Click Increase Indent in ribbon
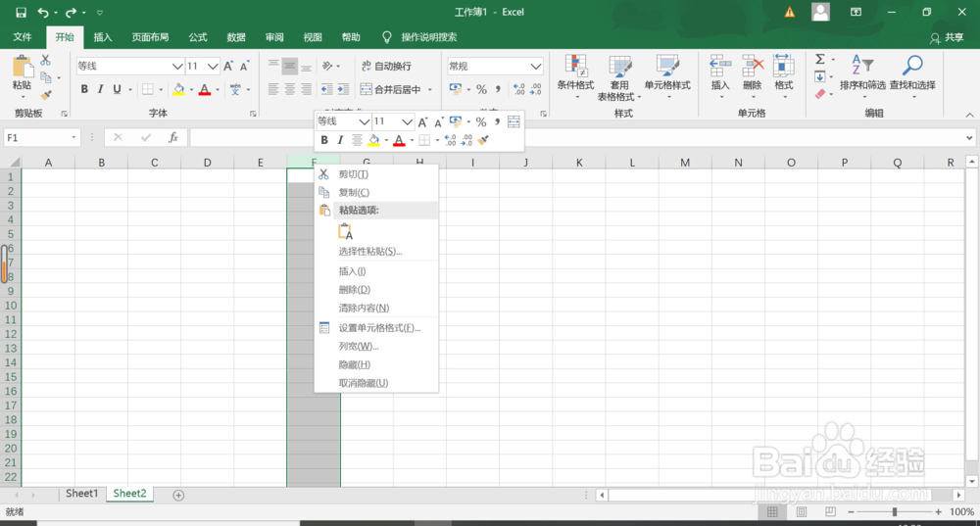980x526 pixels. tap(343, 89)
